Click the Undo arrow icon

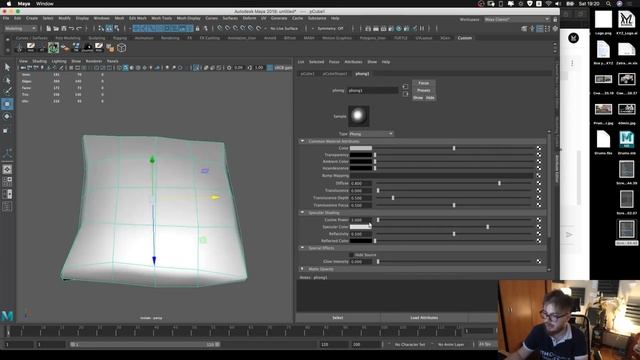point(71,29)
